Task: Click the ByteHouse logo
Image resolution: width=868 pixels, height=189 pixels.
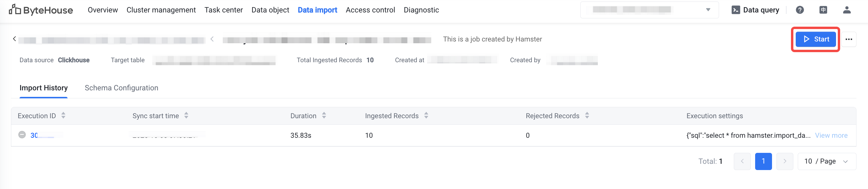Action: tap(41, 10)
